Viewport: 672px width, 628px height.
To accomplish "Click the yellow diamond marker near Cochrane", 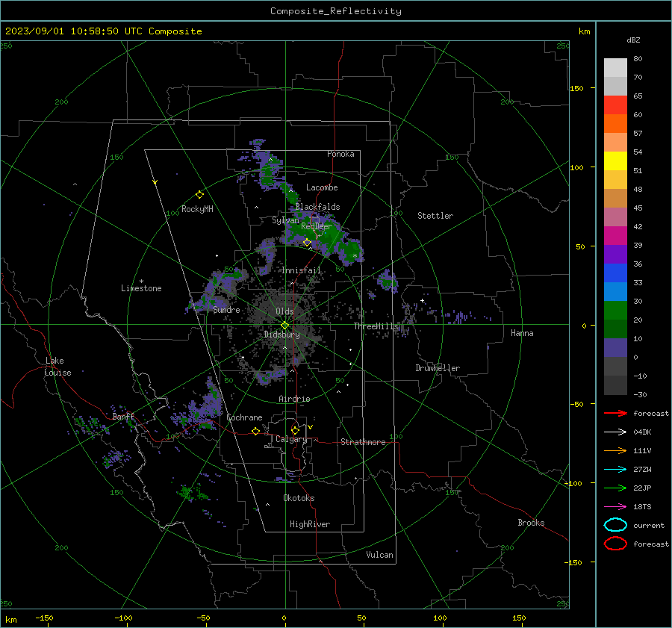I will click(256, 431).
